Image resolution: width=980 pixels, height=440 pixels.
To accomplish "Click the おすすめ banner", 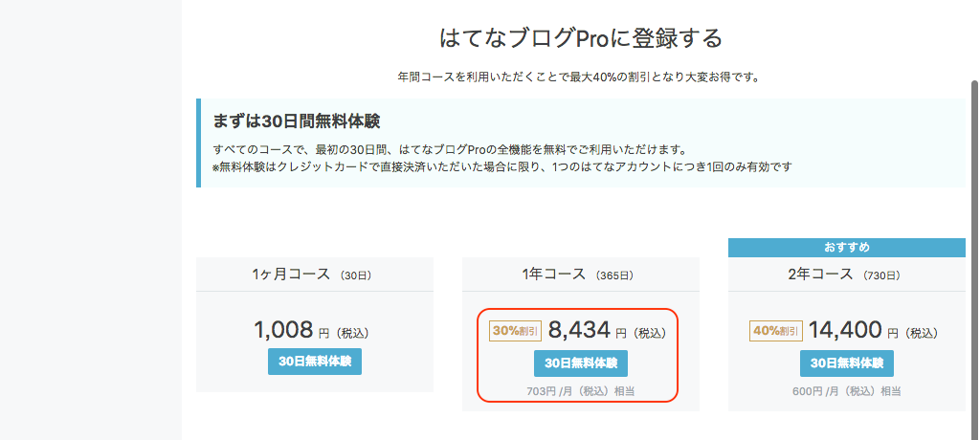I will point(846,248).
